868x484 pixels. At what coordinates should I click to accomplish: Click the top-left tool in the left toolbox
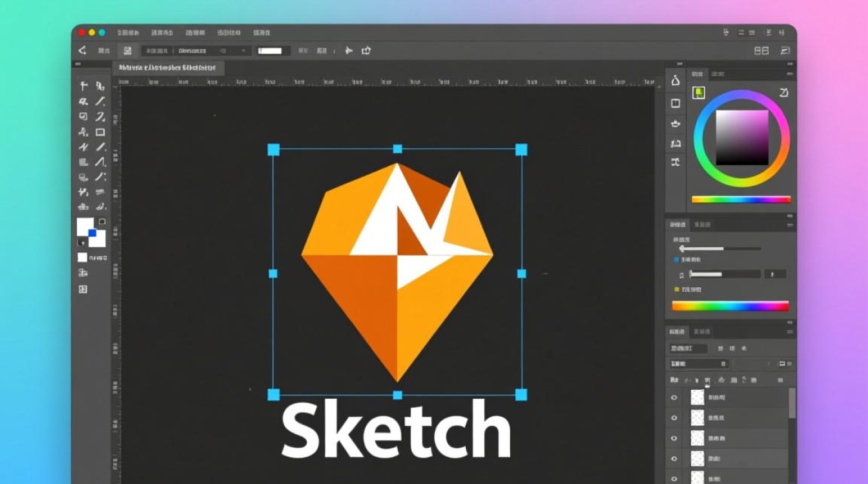[x=83, y=86]
